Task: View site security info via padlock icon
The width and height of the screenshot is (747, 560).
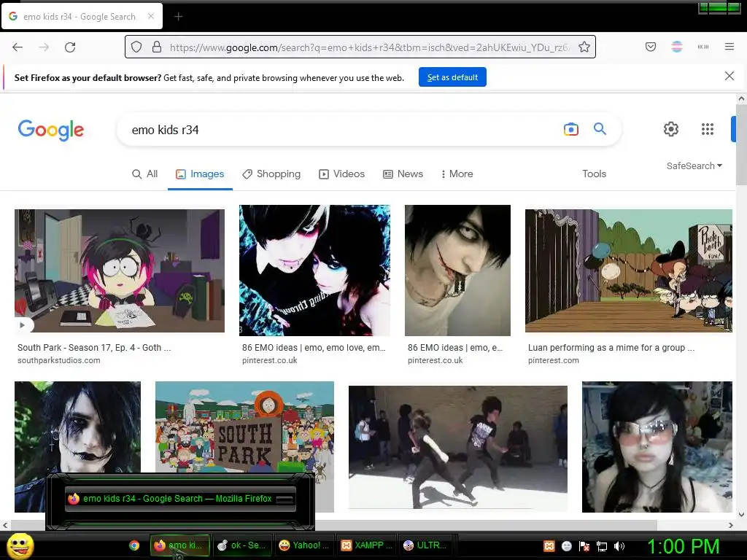Action: pos(157,47)
